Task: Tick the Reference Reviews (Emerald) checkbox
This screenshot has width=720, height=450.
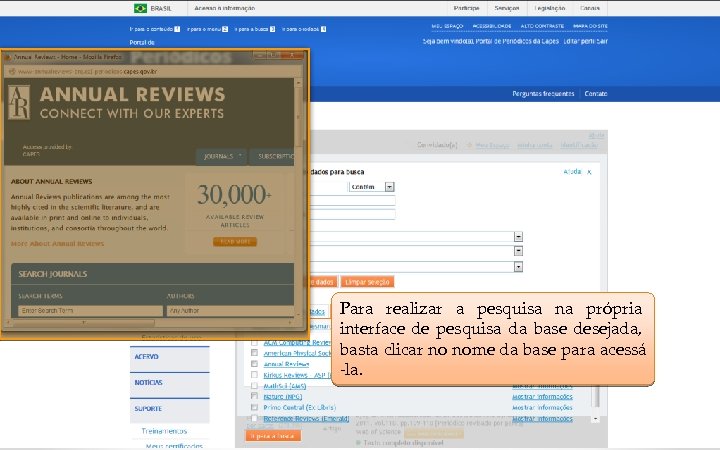Action: click(254, 418)
